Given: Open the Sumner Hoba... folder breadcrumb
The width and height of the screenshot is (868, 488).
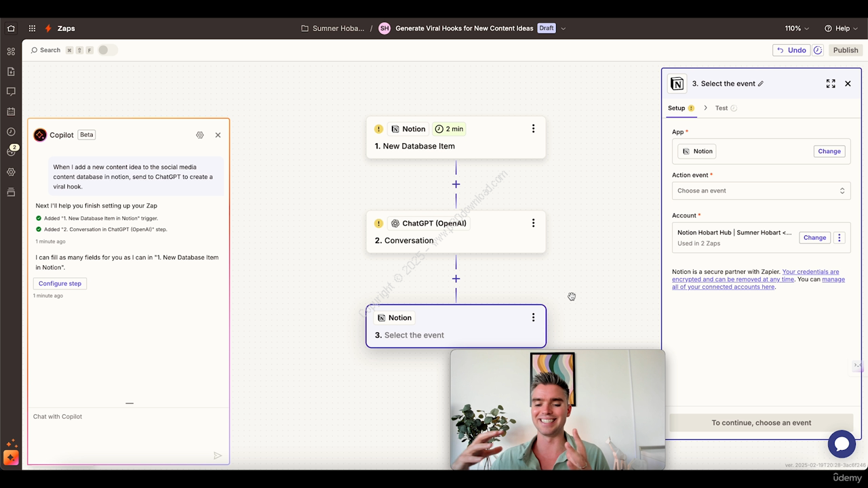Looking at the screenshot, I should click(333, 28).
